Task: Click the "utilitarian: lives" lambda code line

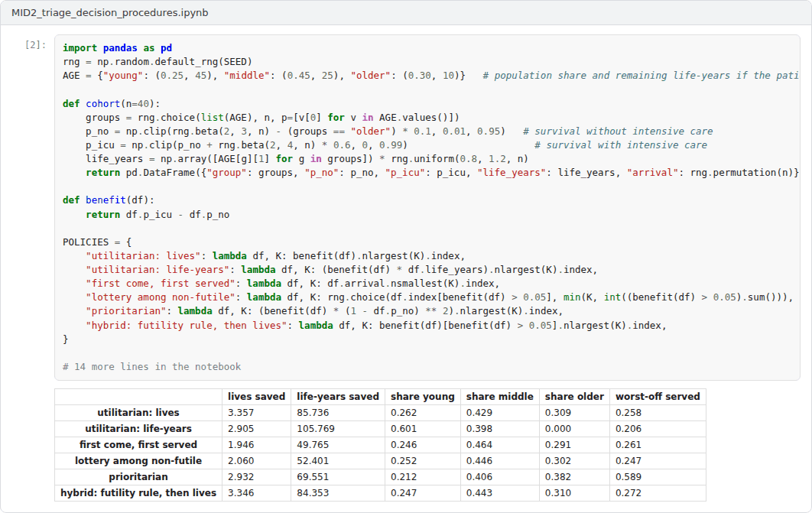Action: coord(275,255)
